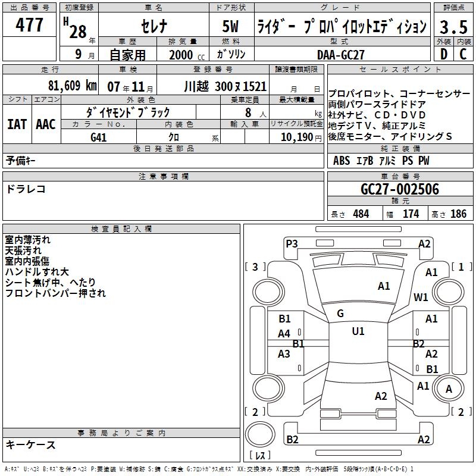476x476 pixels.
Task: Click the overall score 3.5
Action: pyautogui.click(x=453, y=26)
